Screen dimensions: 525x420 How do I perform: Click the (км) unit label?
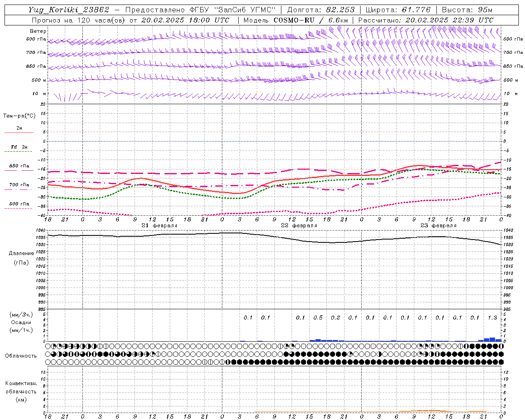pos(21,399)
